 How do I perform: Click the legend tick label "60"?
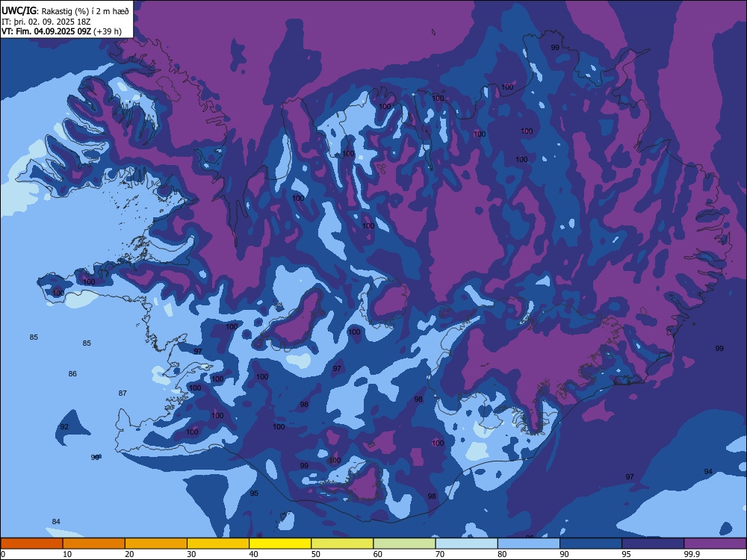378,554
